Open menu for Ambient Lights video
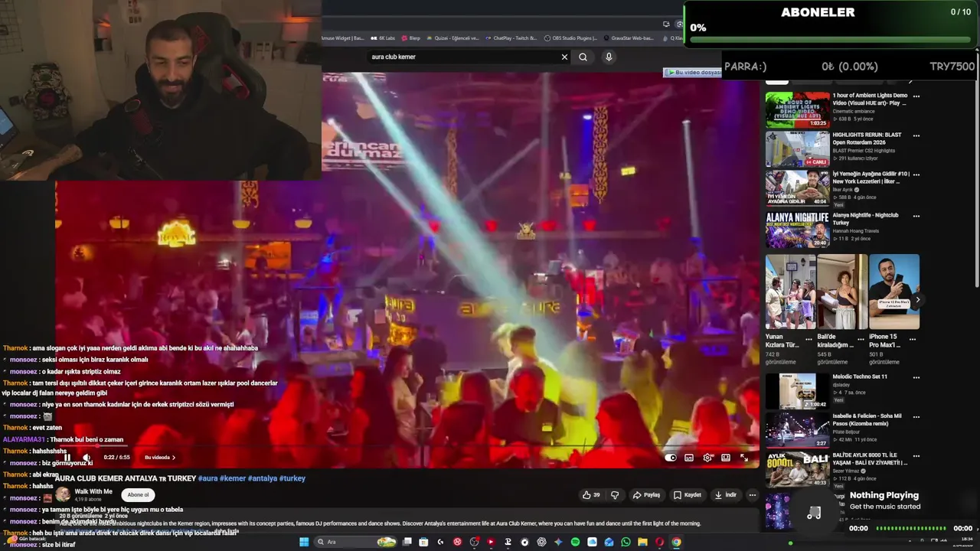Viewport: 980px width, 551px height. 916,96
